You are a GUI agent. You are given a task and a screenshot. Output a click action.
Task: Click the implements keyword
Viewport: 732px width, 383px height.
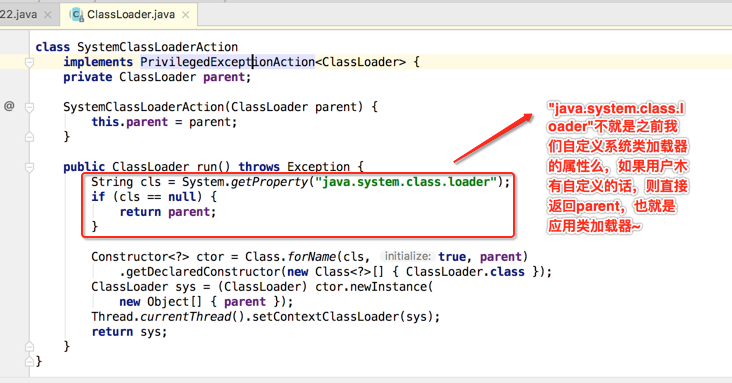click(x=98, y=62)
